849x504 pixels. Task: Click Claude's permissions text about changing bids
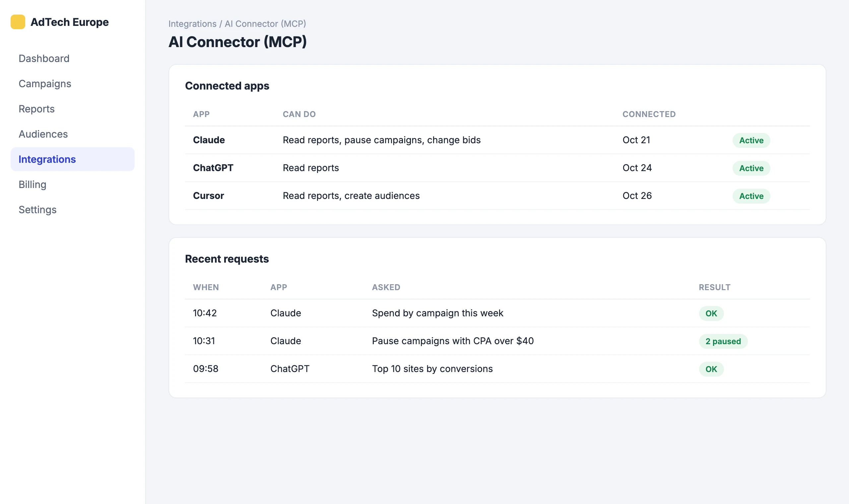(x=382, y=140)
